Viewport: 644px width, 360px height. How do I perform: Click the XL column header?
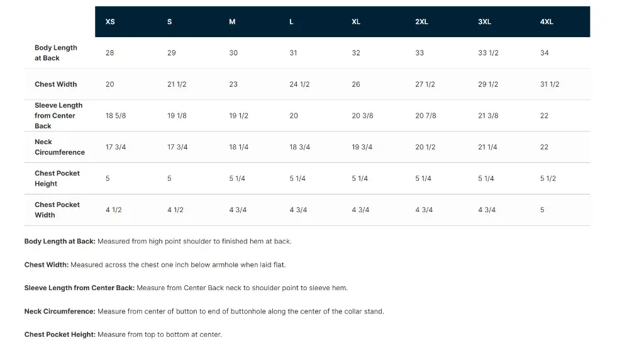(356, 21)
